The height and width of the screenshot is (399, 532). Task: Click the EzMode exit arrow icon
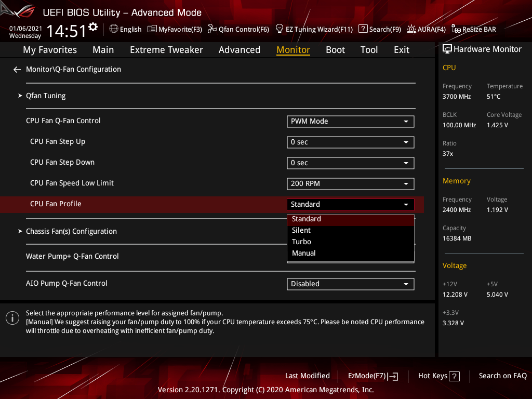[394, 376]
